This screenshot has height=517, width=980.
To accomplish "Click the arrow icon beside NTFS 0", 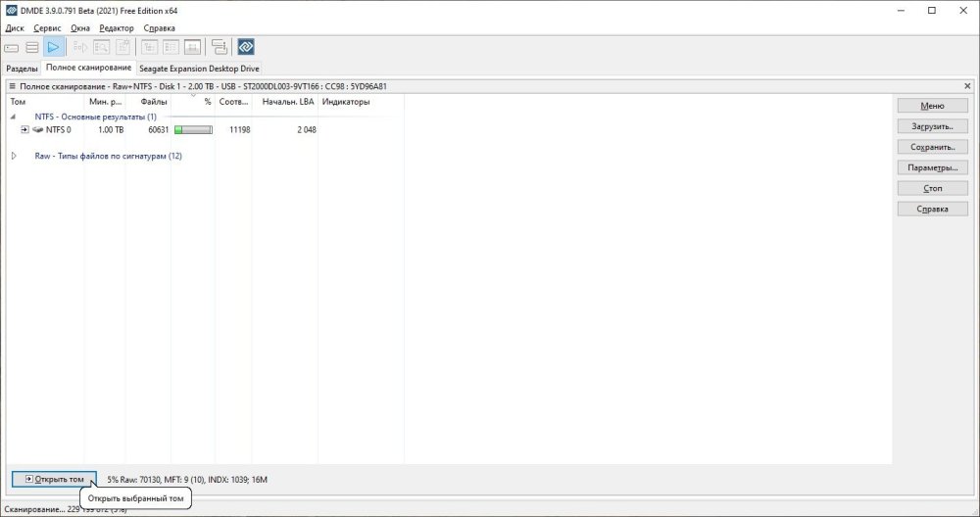I will coord(25,129).
